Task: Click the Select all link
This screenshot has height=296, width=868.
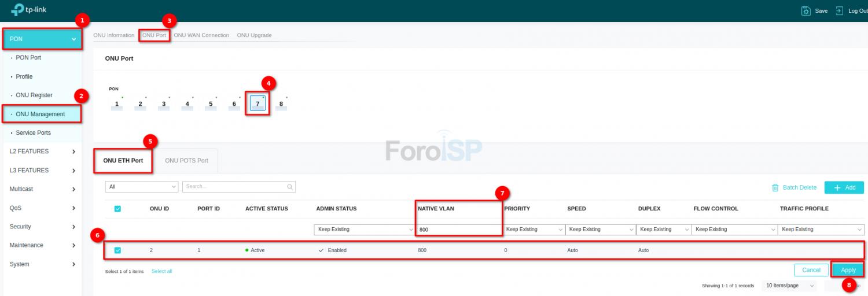Action: pos(161,271)
